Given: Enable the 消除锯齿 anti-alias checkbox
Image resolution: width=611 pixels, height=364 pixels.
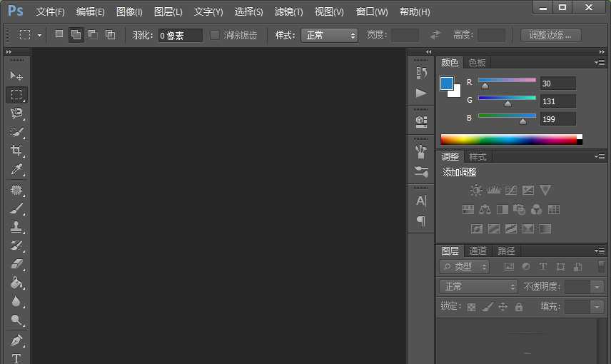Looking at the screenshot, I should click(215, 35).
